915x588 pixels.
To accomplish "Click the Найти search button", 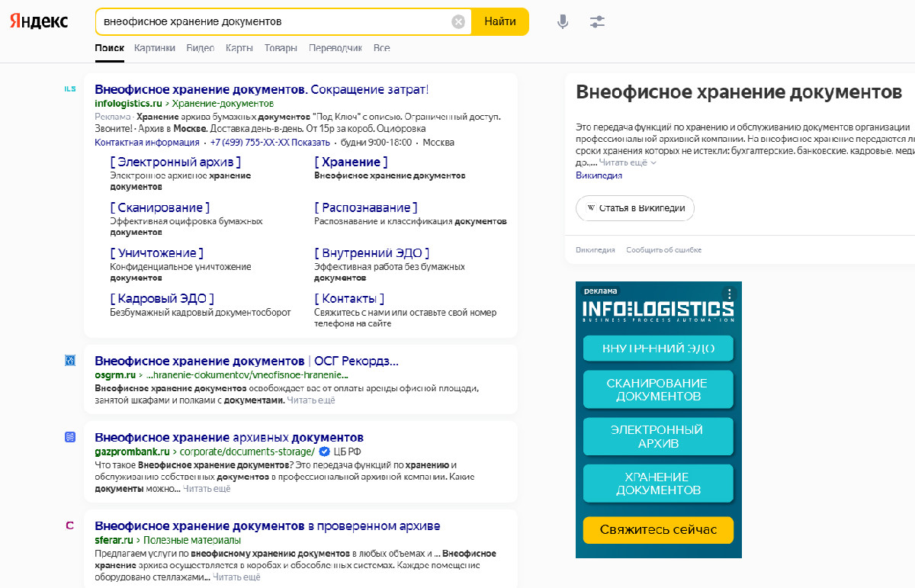I will coord(500,21).
